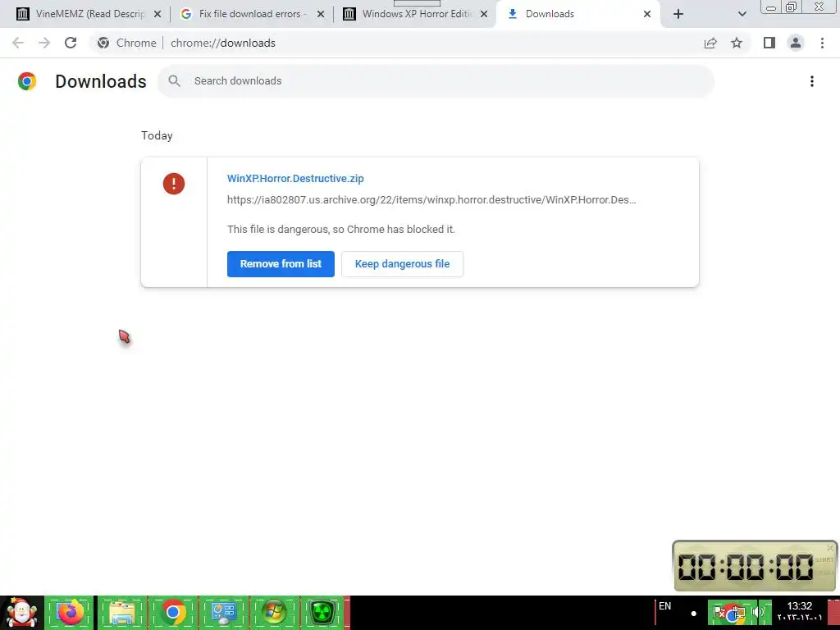
Task: Open the profile avatar menu
Action: click(796, 43)
